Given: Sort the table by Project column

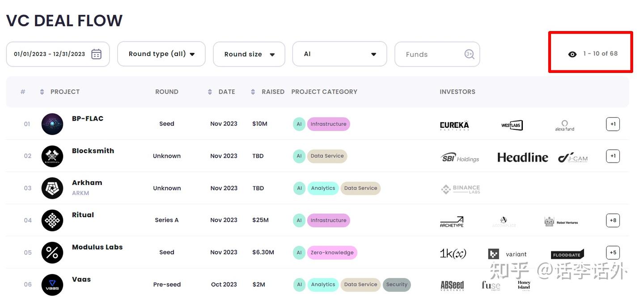Looking at the screenshot, I should (42, 92).
